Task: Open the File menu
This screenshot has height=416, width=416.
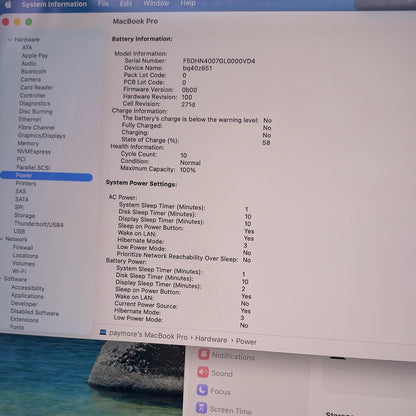Action: (x=103, y=4)
